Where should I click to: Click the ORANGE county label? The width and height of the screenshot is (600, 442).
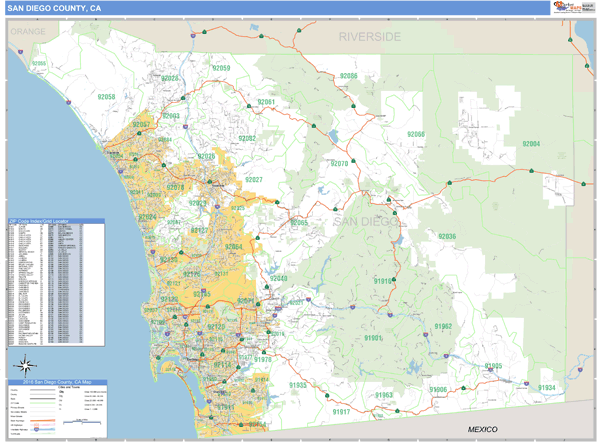(x=28, y=31)
